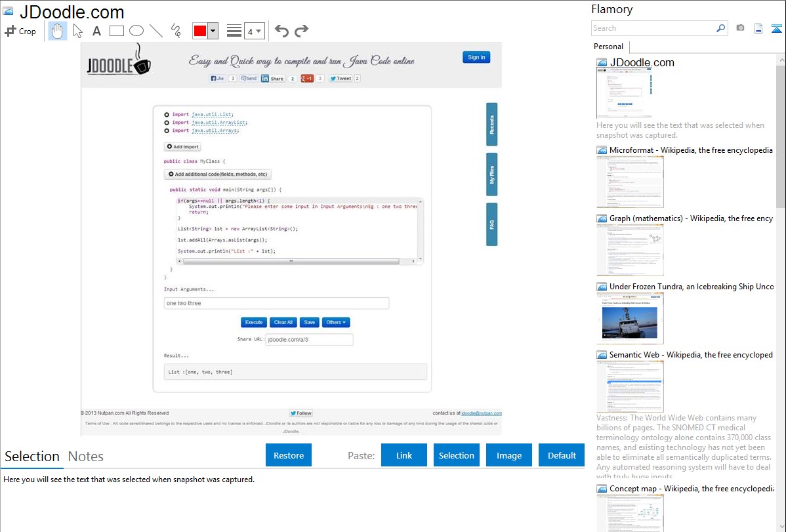Pick the freehand scribble tool

(x=176, y=31)
